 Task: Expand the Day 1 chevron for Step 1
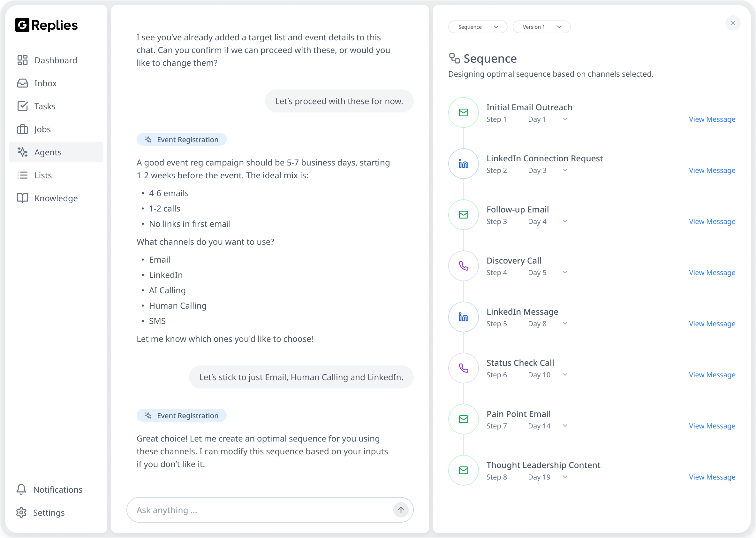565,119
